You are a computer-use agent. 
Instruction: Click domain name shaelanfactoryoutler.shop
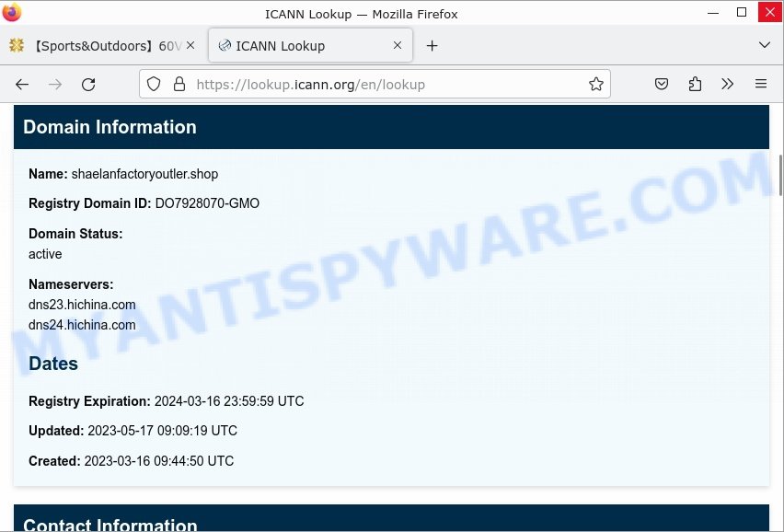point(144,174)
